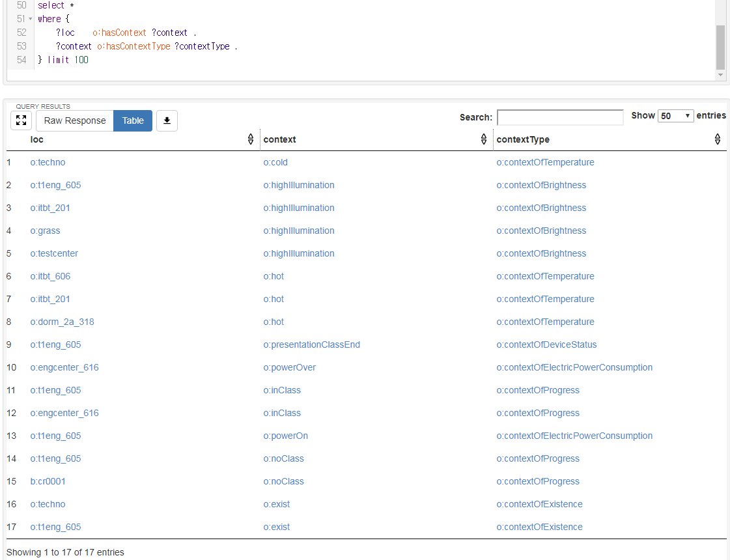This screenshot has height=560, width=730.
Task: Open the Show entries dropdown
Action: coord(676,116)
